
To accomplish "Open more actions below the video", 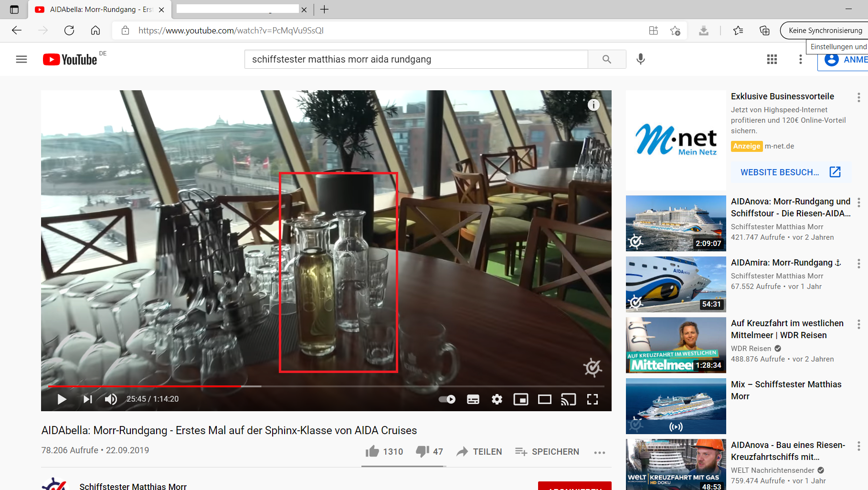I will click(600, 452).
